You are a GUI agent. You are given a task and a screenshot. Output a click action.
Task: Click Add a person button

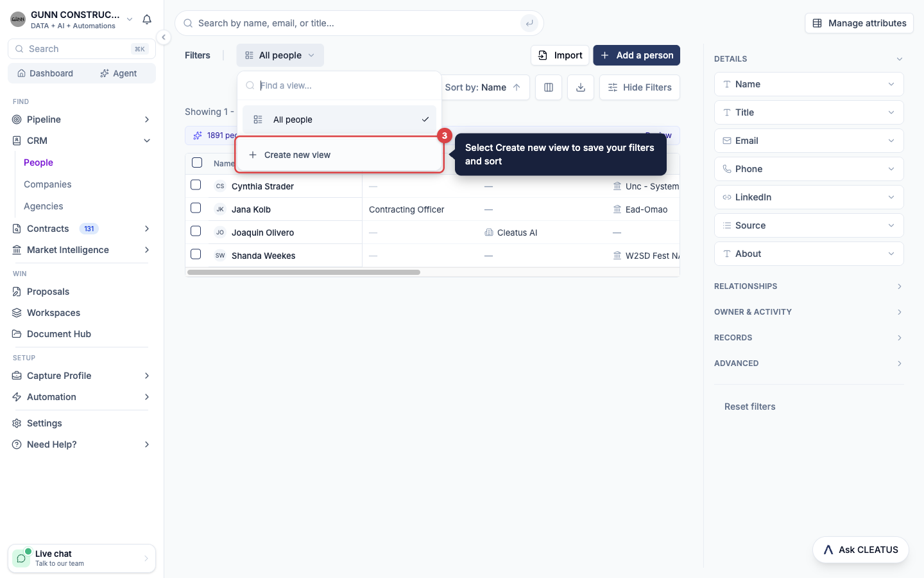(x=637, y=55)
